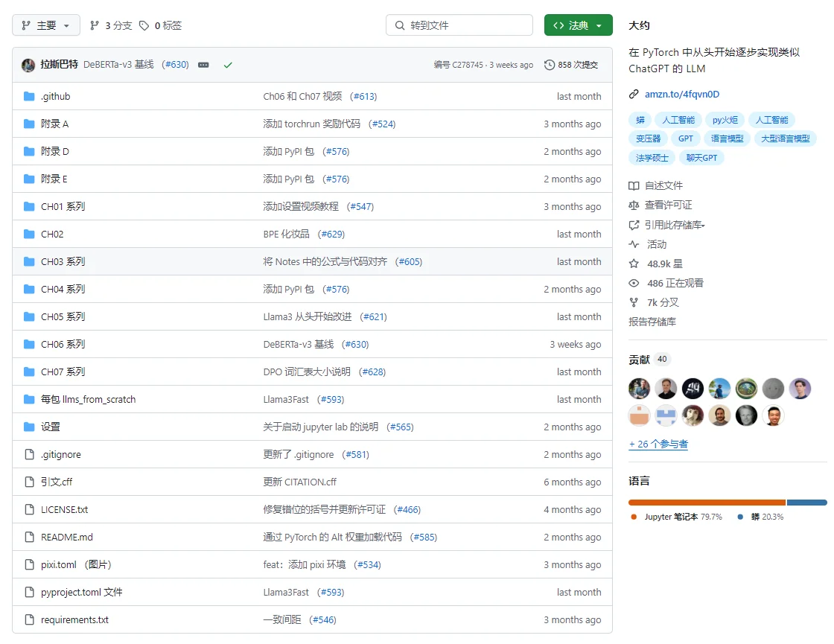Click the .gitignore file icon
The height and width of the screenshot is (644, 834).
click(x=29, y=455)
